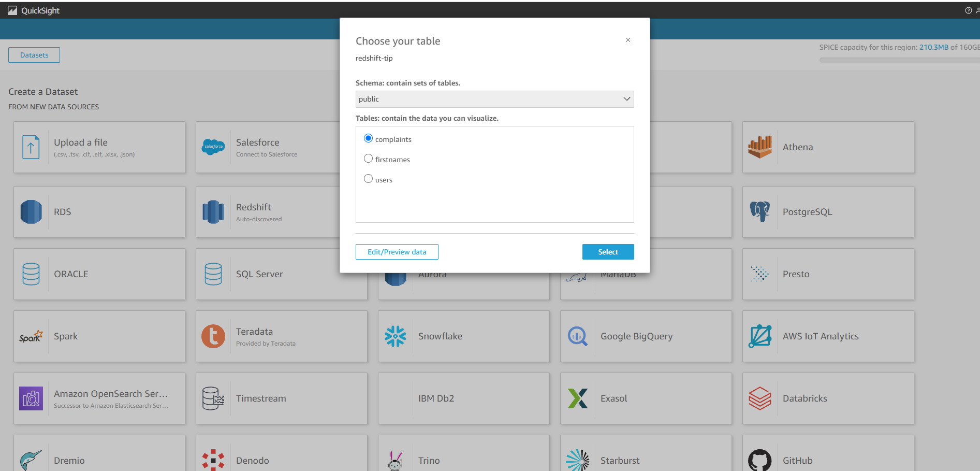Click the Databricks stacked-layers icon
The height and width of the screenshot is (471, 980).
760,398
